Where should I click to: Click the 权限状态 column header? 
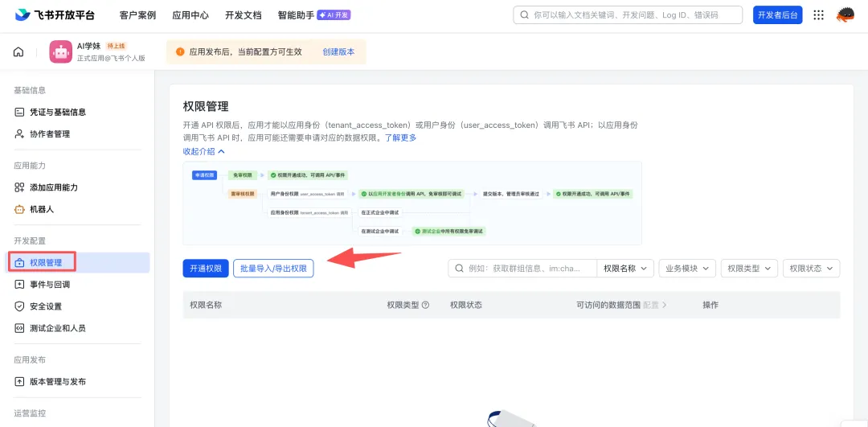[466, 305]
